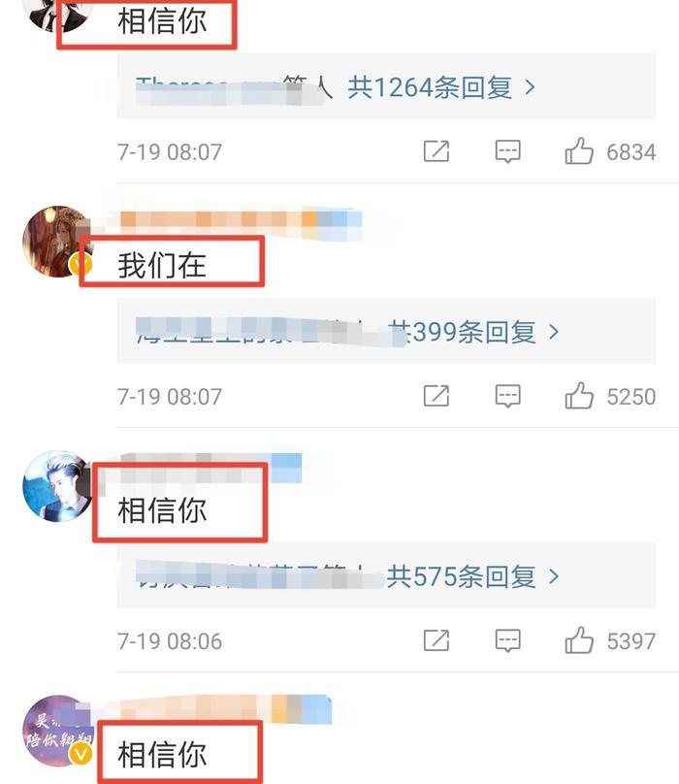Screen dimensions: 679x784
Task: Expand the 共1264条回复 reply thread
Action: tap(441, 87)
